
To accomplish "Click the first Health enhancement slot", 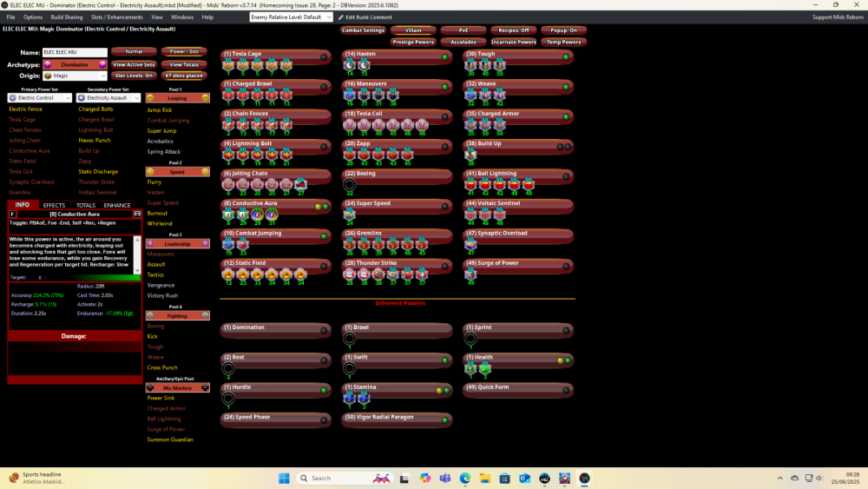I will point(470,368).
